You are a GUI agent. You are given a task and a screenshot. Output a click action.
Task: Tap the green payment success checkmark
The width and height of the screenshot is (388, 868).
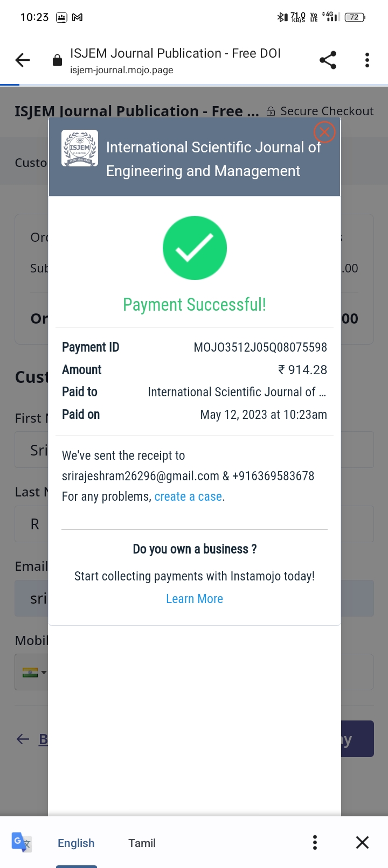[195, 248]
